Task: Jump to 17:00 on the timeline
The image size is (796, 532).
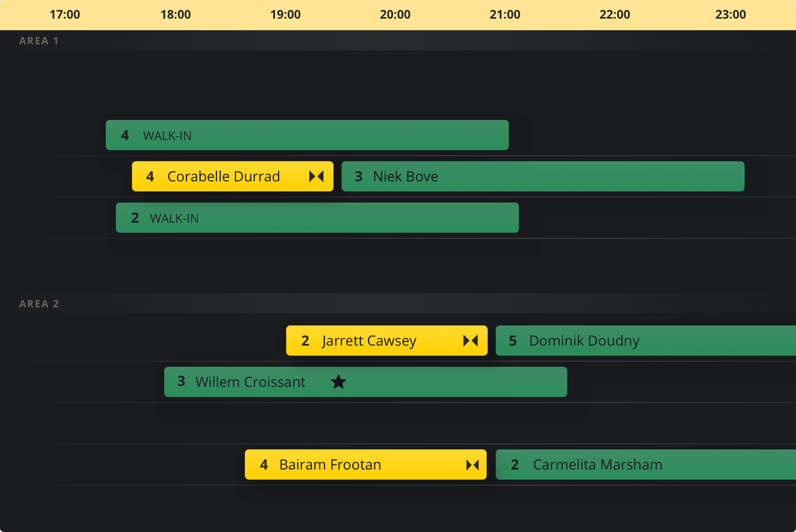Action: click(65, 15)
